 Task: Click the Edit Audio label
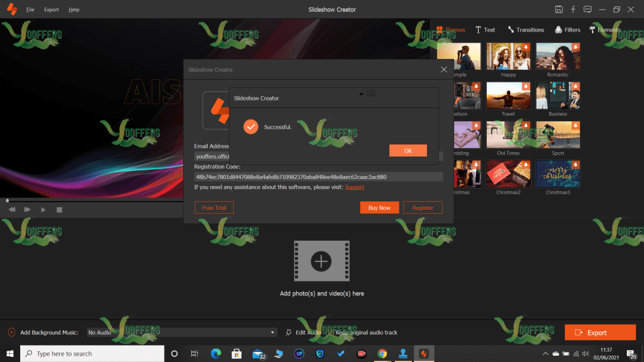click(308, 332)
